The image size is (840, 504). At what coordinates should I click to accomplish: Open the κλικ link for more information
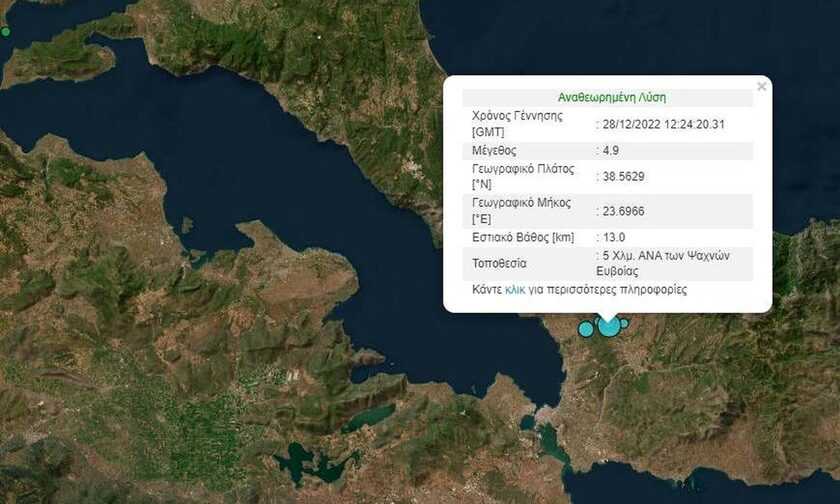click(x=515, y=290)
